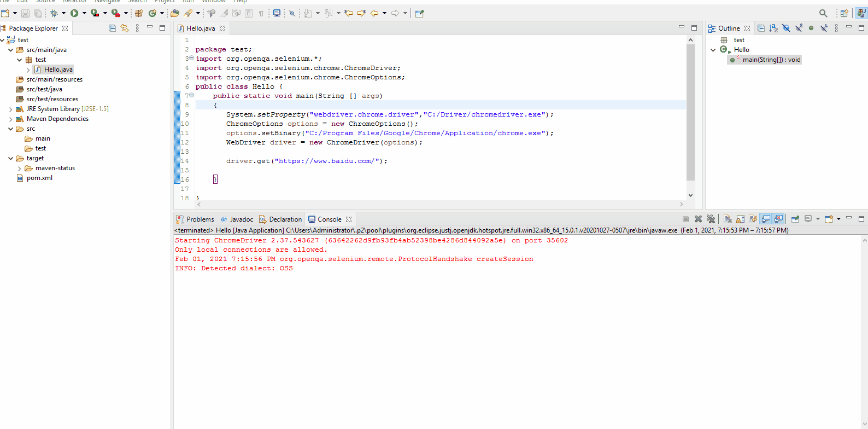
Task: Click the disabled Terminate square in Console
Action: 685,219
